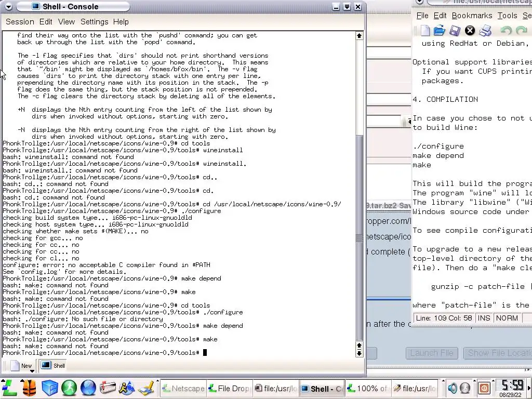Screen dimensions: 532x399
Task: Select the Shell session tab
Action: click(53, 366)
